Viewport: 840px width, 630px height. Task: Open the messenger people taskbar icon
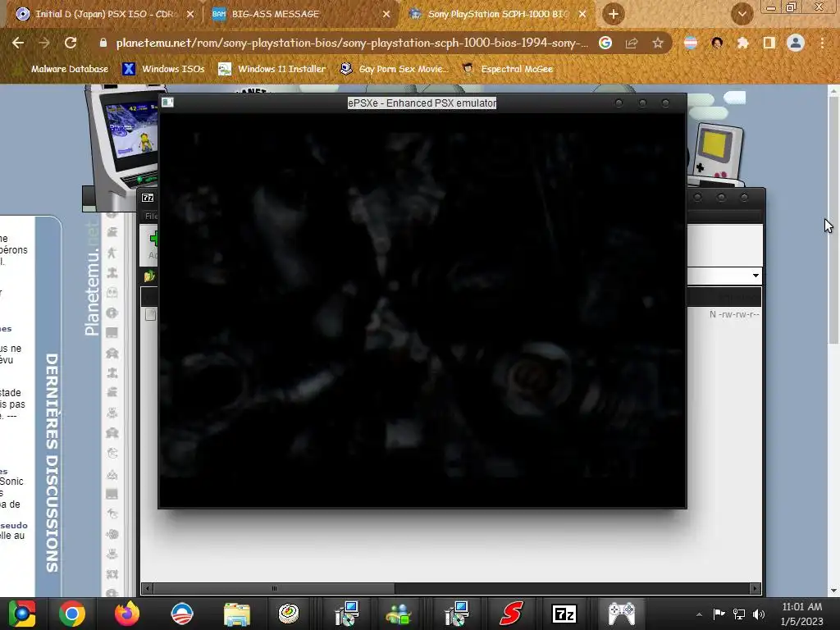(x=399, y=614)
